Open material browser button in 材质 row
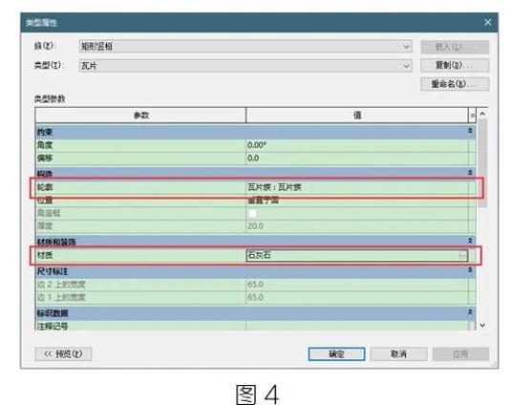Image resolution: width=532 pixels, height=405 pixels. point(463,255)
